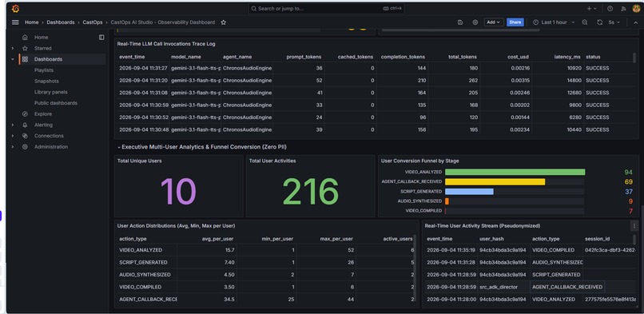Open Snapshots
The width and height of the screenshot is (644, 314).
click(46, 81)
